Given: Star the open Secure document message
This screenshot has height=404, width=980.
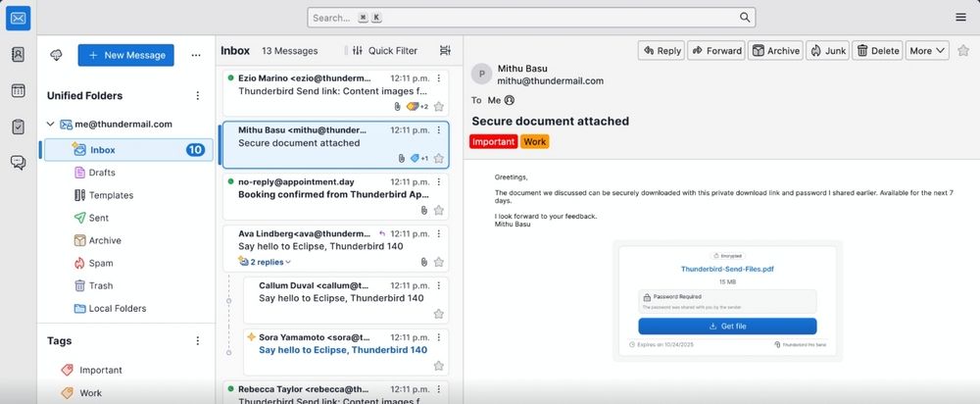Looking at the screenshot, I should click(x=963, y=51).
